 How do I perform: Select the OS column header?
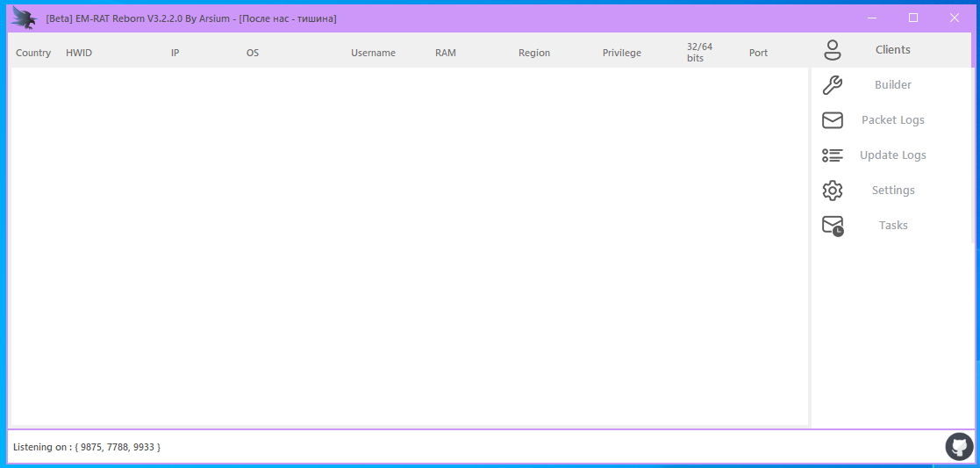[x=253, y=53]
